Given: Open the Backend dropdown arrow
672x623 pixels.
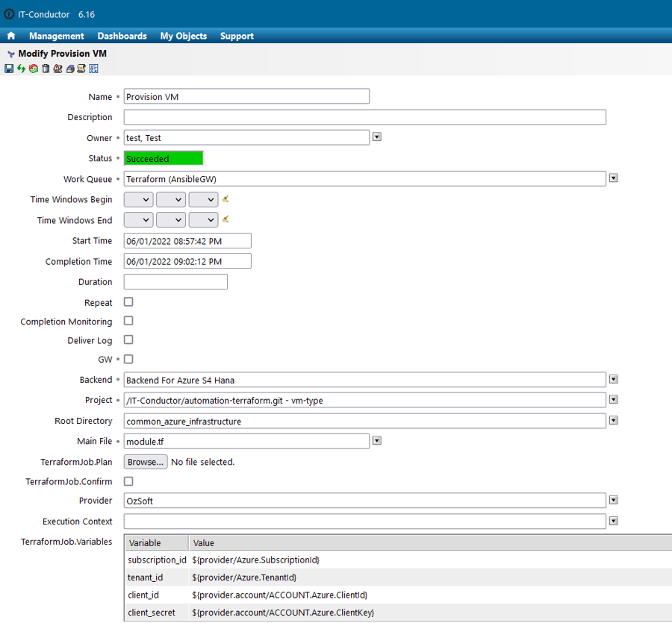Looking at the screenshot, I should tap(614, 379).
